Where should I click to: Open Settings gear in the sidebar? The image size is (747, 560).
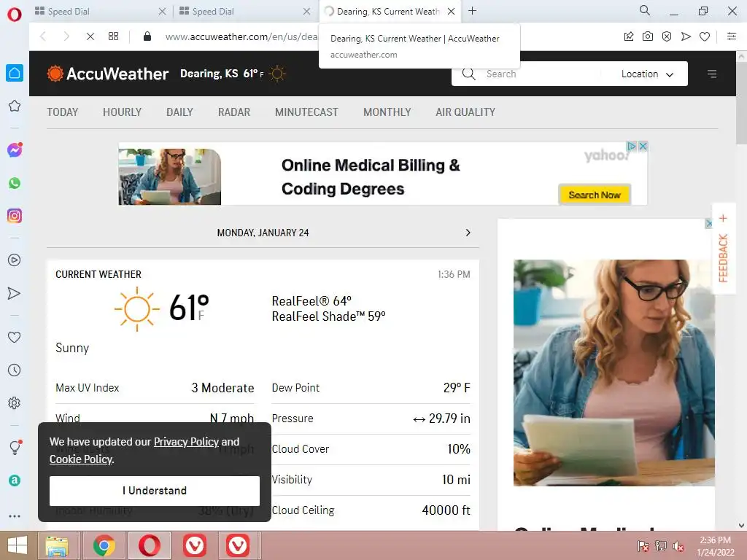pyautogui.click(x=15, y=402)
